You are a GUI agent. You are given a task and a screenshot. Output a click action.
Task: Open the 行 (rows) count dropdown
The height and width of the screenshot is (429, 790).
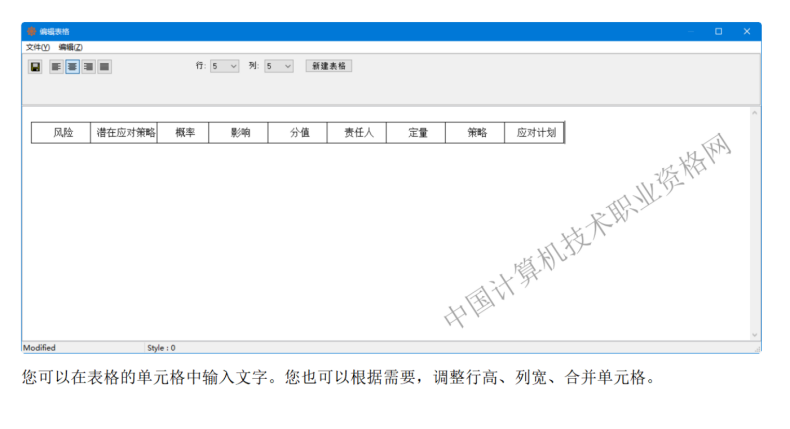(225, 66)
